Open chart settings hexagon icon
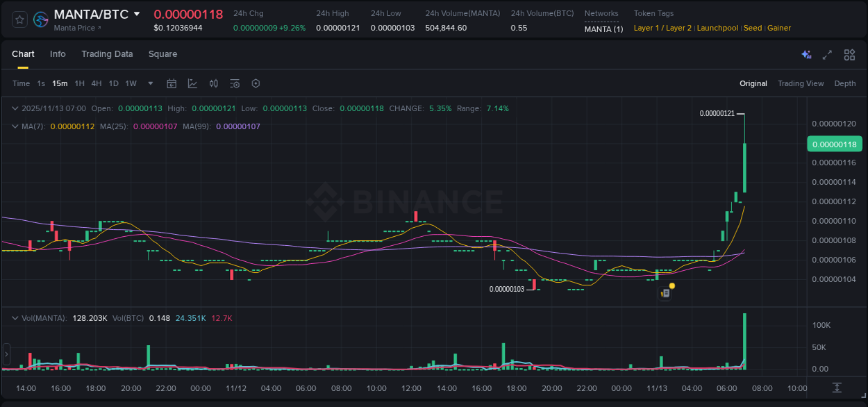This screenshot has width=868, height=407. click(256, 83)
